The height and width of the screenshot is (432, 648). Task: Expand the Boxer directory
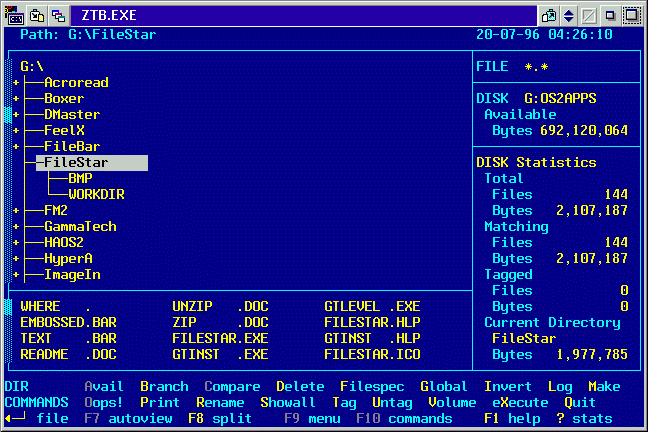coord(16,98)
